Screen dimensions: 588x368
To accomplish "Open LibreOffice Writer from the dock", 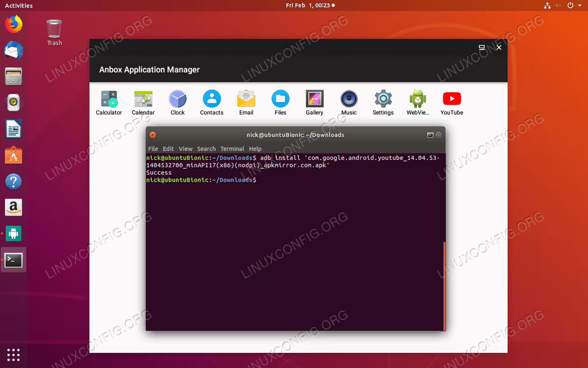I will pyautogui.click(x=13, y=130).
